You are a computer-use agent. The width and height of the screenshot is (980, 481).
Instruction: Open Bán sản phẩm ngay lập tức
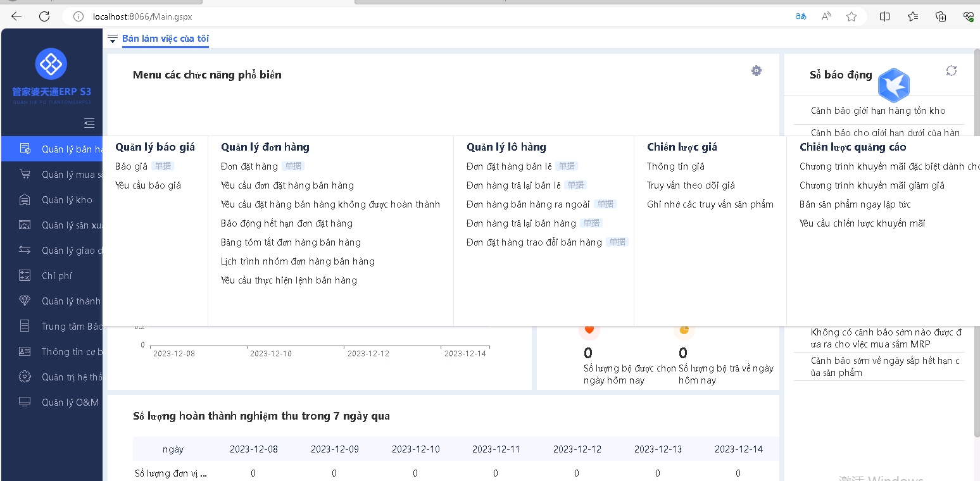[855, 204]
